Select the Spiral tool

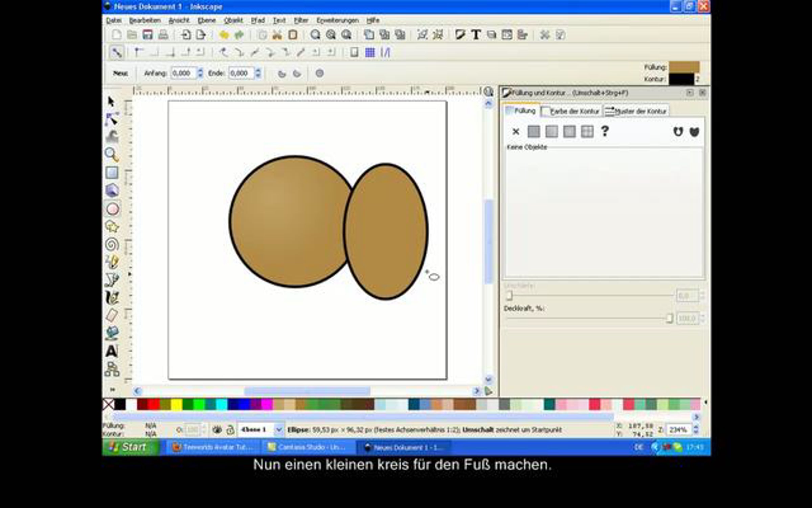[112, 244]
